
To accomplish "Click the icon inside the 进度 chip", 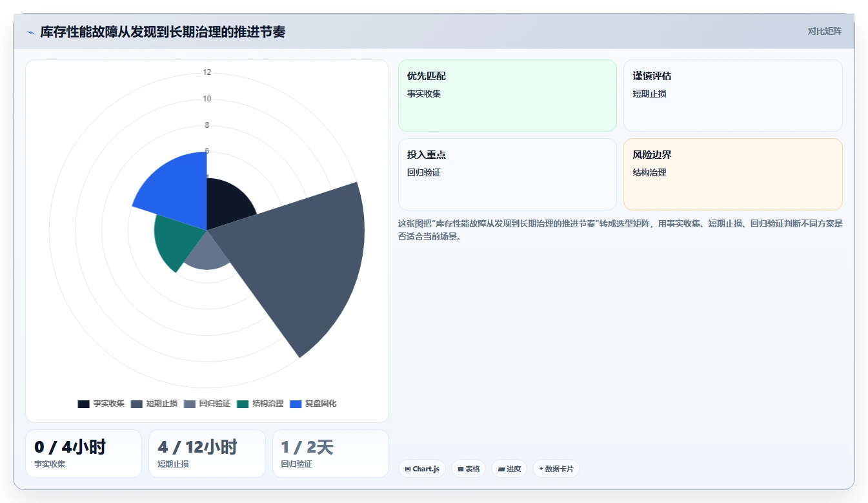I will click(x=501, y=469).
